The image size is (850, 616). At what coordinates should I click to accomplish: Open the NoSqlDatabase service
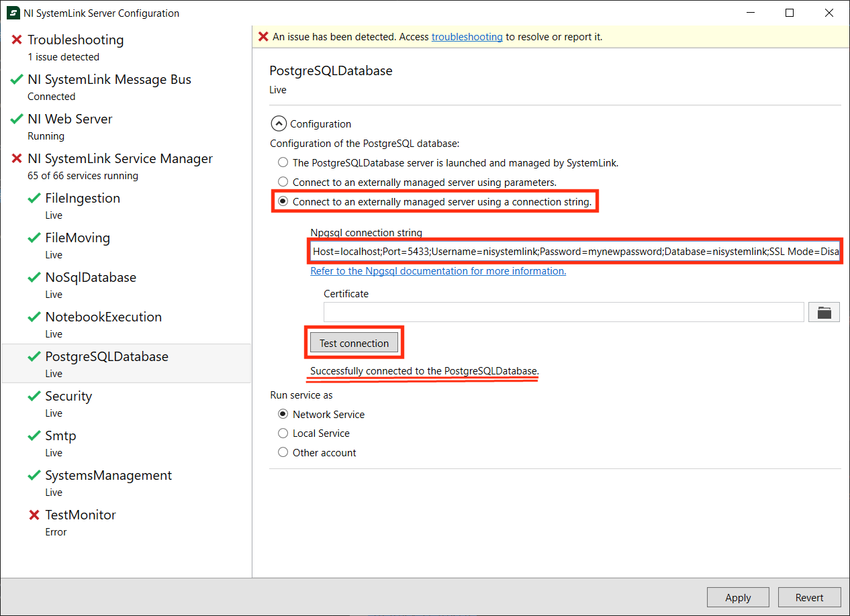(126, 285)
